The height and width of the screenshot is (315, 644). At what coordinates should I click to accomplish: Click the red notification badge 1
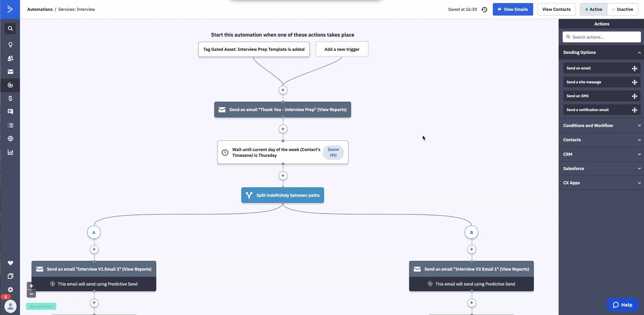[x=5, y=297]
